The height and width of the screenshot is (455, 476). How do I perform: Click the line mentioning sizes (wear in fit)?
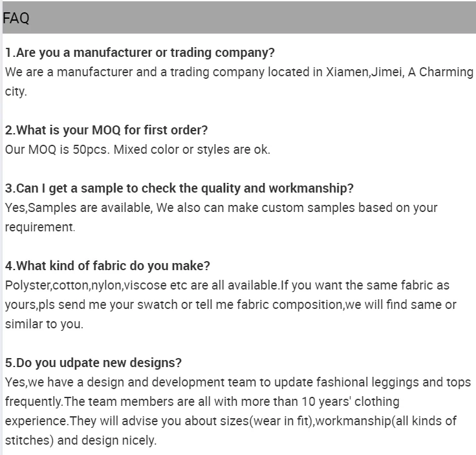pyautogui.click(x=230, y=421)
